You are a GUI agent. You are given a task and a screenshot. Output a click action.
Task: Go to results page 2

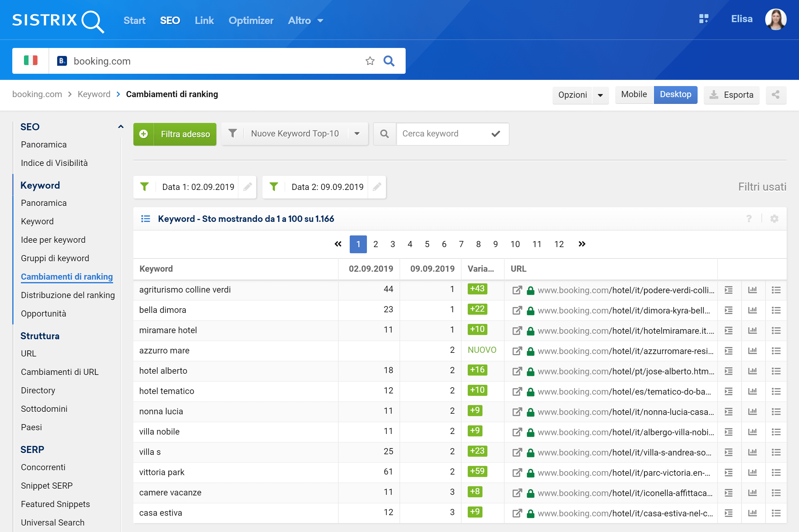pyautogui.click(x=375, y=244)
